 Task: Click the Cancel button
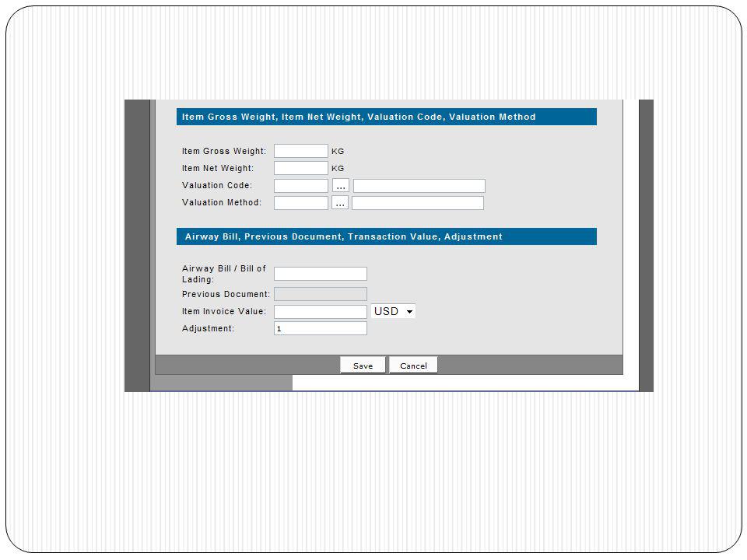point(413,366)
